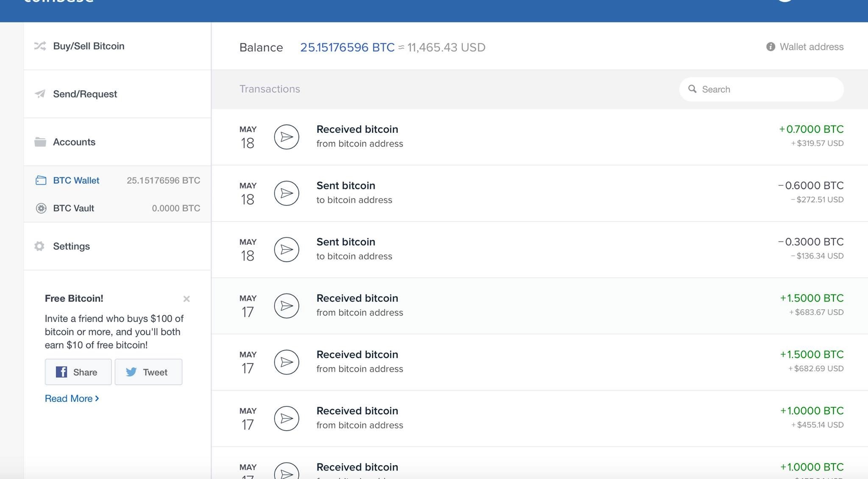Click the Wallet address link
Image resolution: width=868 pixels, height=479 pixels.
[811, 47]
